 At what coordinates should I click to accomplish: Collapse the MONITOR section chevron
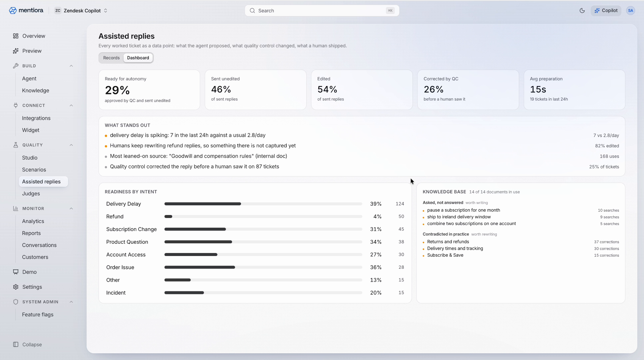[x=71, y=209]
